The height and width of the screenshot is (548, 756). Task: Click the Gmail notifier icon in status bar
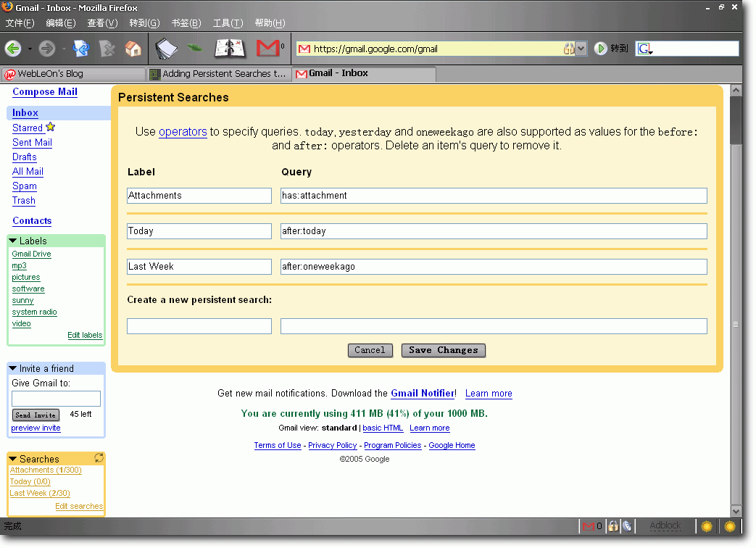pyautogui.click(x=589, y=526)
